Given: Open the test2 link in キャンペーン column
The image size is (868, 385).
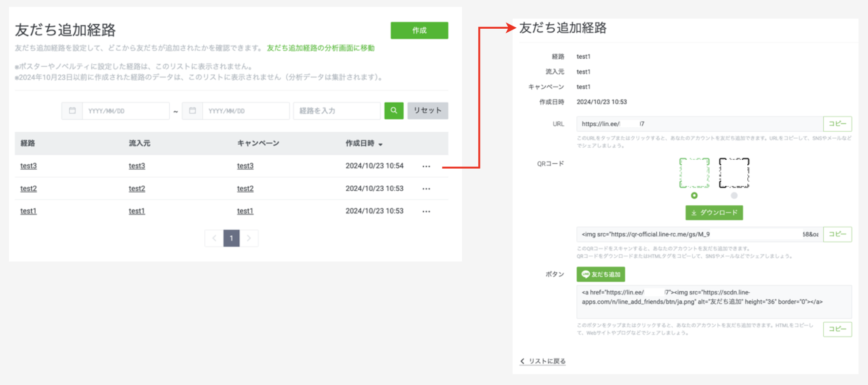Looking at the screenshot, I should [245, 189].
